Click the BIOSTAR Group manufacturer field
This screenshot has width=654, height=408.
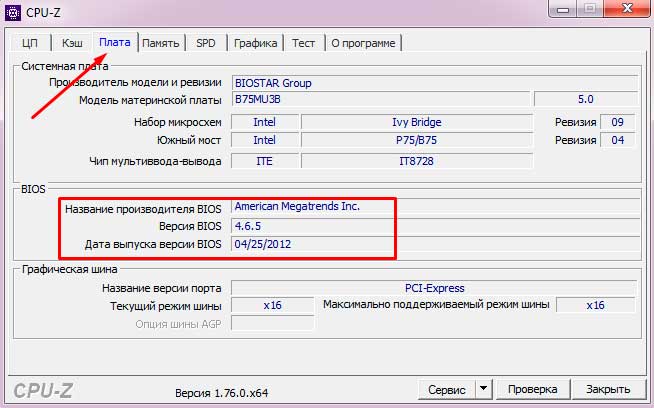click(435, 83)
